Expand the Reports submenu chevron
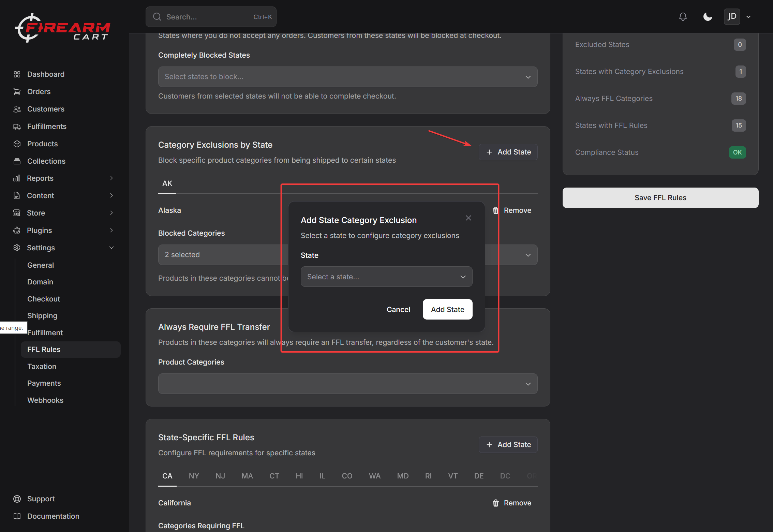The height and width of the screenshot is (532, 773). pyautogui.click(x=112, y=178)
